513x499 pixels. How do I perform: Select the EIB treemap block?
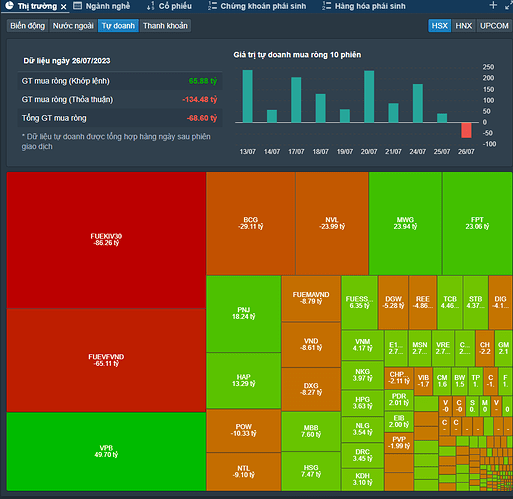[x=399, y=422]
